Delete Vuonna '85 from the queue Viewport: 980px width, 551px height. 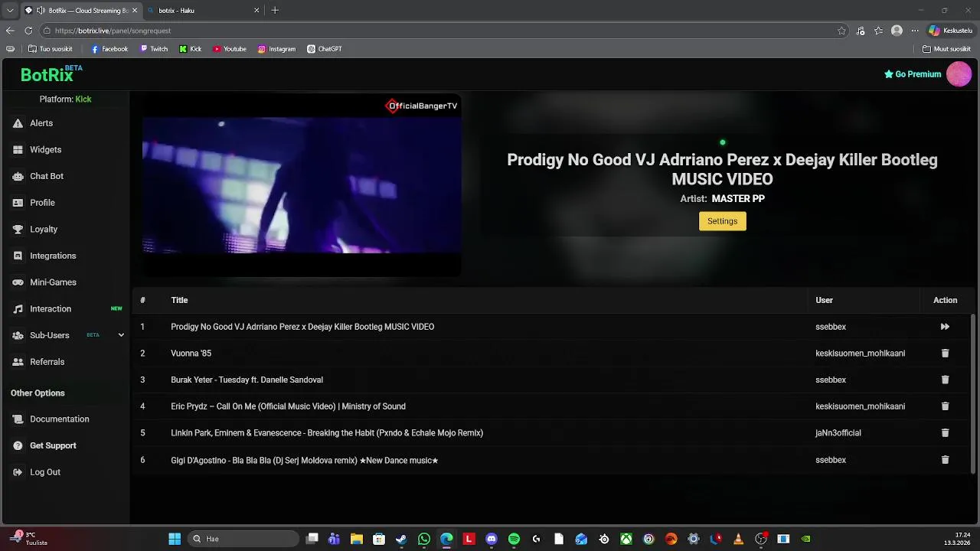click(945, 354)
